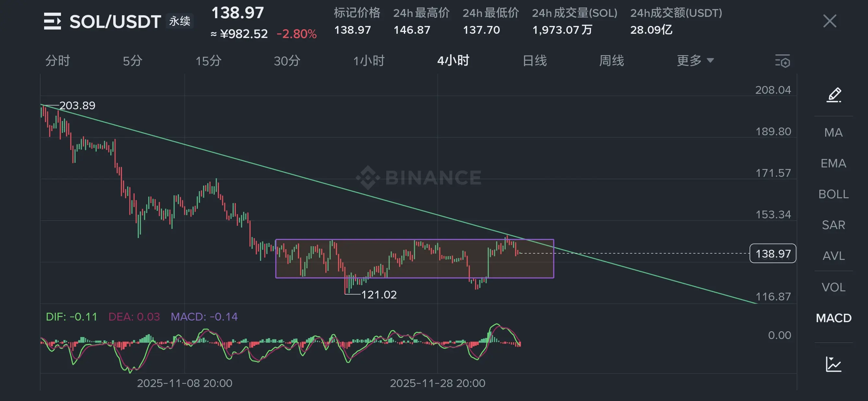Viewport: 868px width, 401px height.
Task: Click the SOL/USDT pair name
Action: pyautogui.click(x=115, y=21)
